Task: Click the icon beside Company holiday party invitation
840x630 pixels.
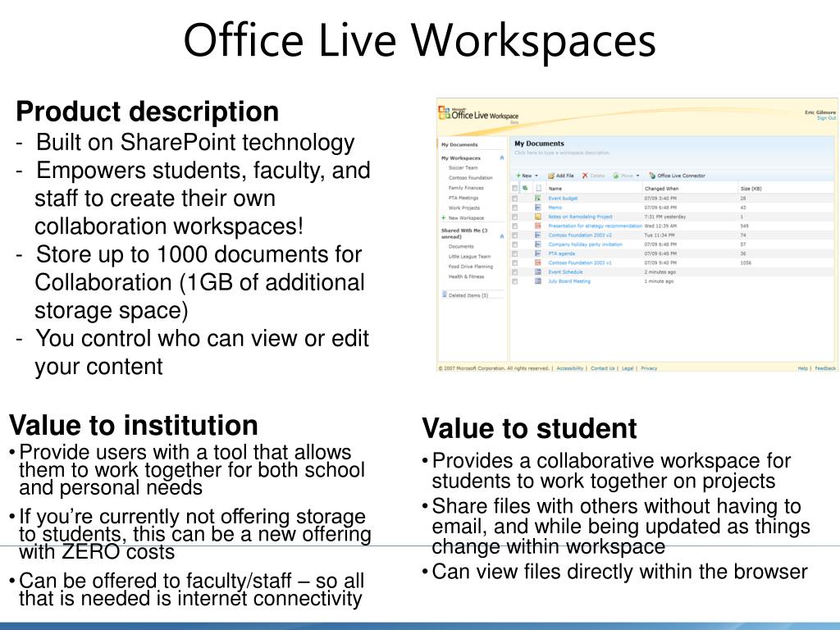Action: (538, 244)
